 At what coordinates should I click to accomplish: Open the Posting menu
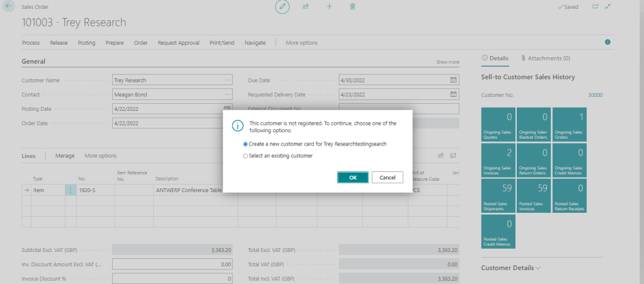86,43
